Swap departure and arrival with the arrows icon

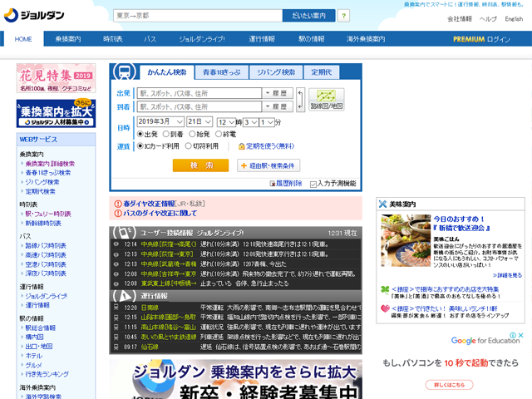(x=300, y=100)
